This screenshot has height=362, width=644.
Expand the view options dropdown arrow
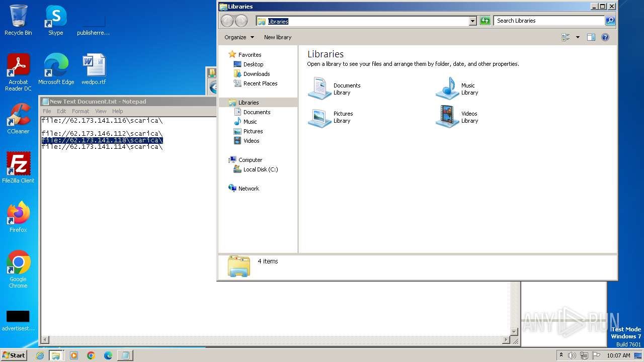pyautogui.click(x=578, y=37)
